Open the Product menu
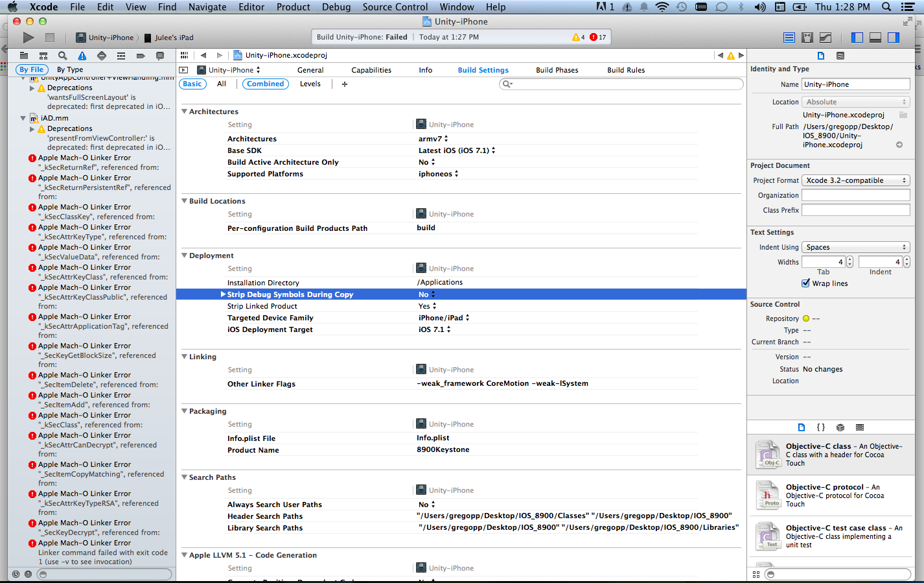Image resolution: width=924 pixels, height=583 pixels. (x=294, y=6)
